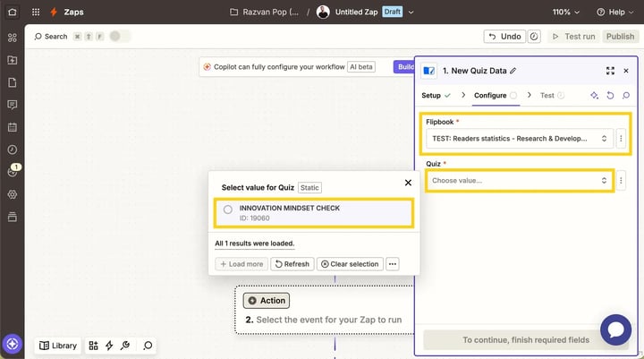The width and height of the screenshot is (644, 359).
Task: Open the left sidebar calendar icon
Action: (13, 127)
